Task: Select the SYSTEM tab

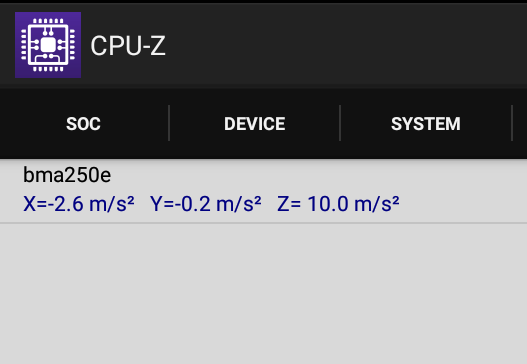Action: (426, 124)
